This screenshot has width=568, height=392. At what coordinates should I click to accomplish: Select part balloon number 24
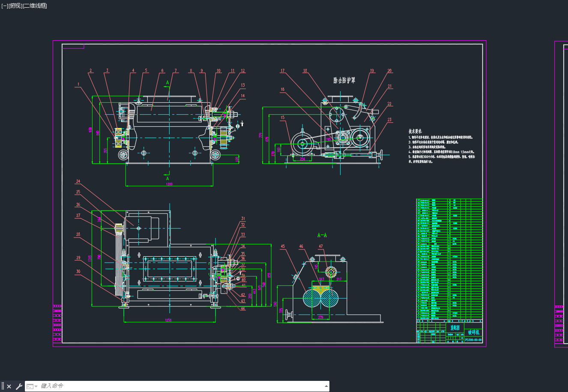click(78, 181)
